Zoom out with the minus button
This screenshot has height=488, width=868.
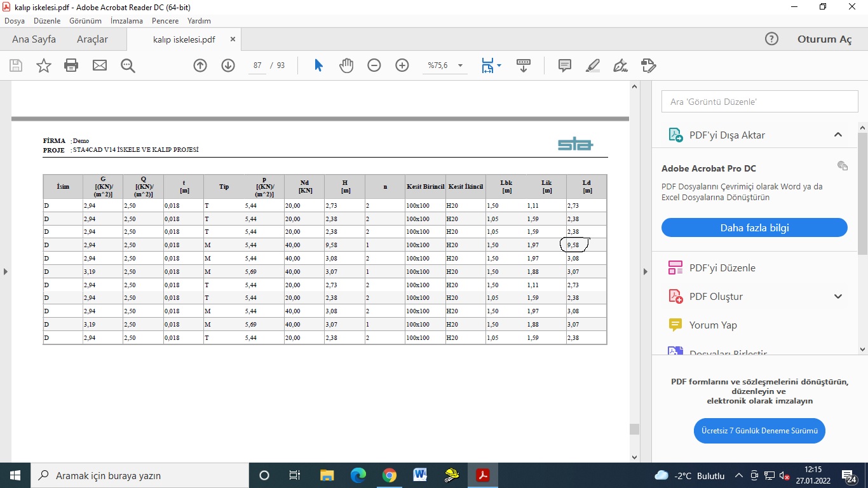(x=374, y=65)
